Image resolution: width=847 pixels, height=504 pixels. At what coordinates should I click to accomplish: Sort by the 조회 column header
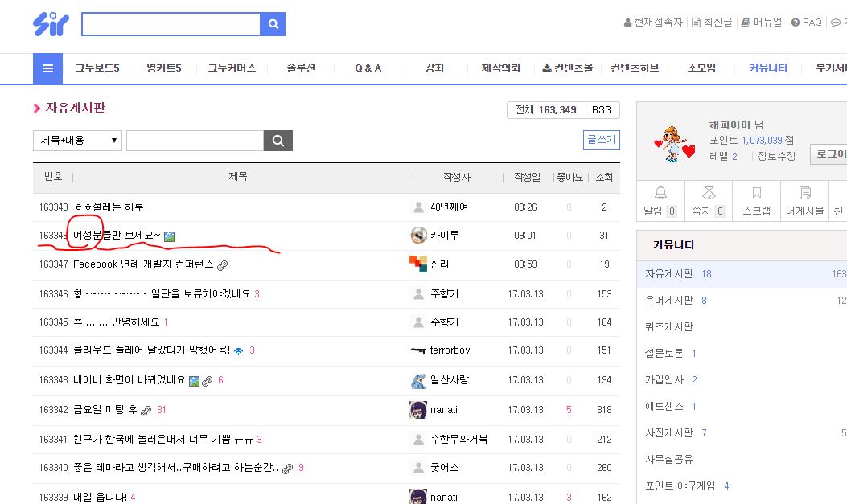point(603,177)
